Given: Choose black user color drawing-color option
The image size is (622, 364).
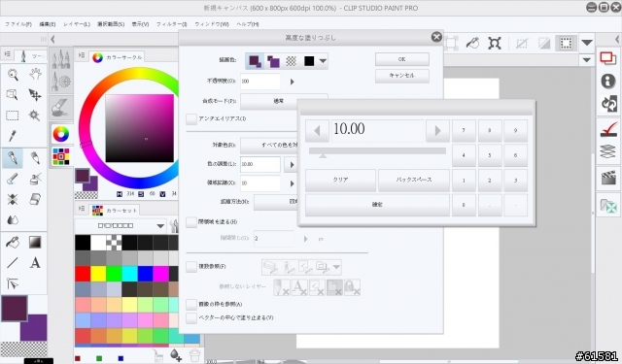Looking at the screenshot, I should tap(309, 61).
